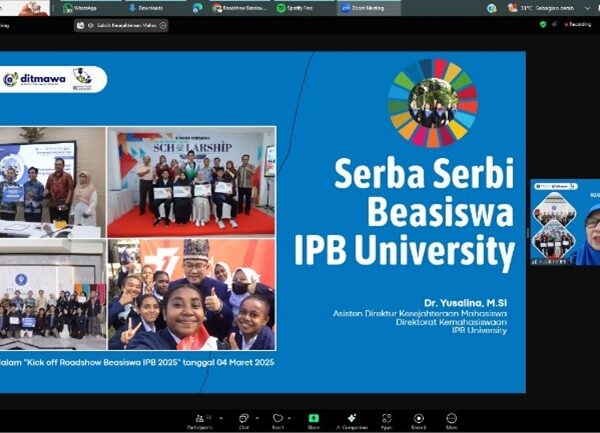Click the sparkle icon beside the Recording indicator
This screenshot has width=600, height=433.
[x=554, y=24]
